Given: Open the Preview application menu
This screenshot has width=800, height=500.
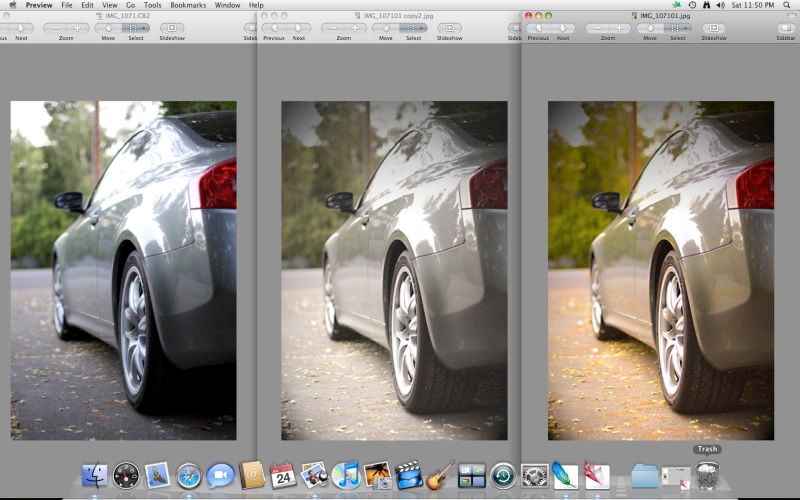Looking at the screenshot, I should tap(39, 5).
